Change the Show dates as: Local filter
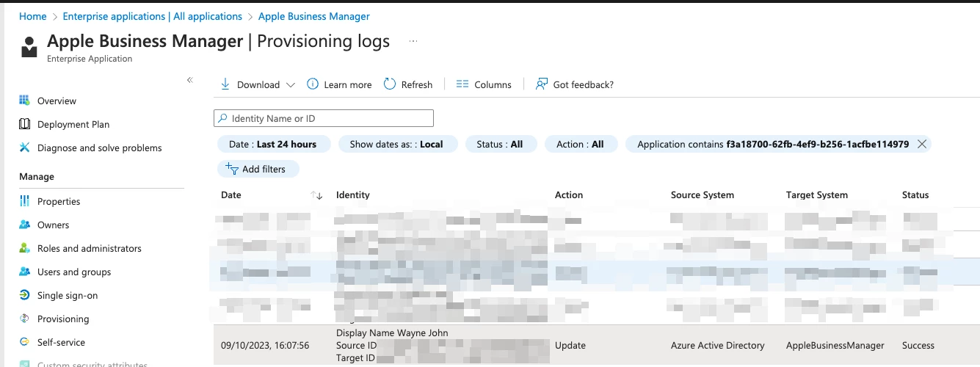Image resolution: width=980 pixels, height=367 pixels. coord(397,145)
